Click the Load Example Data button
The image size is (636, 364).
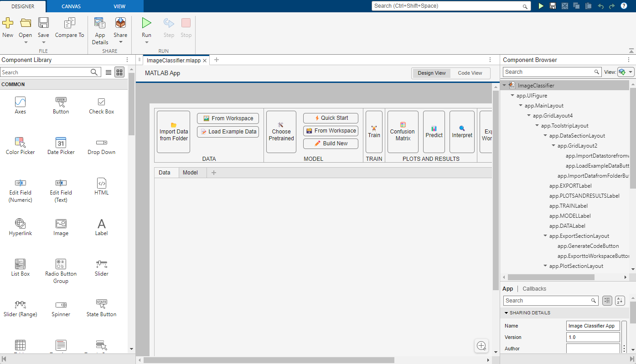coord(228,132)
